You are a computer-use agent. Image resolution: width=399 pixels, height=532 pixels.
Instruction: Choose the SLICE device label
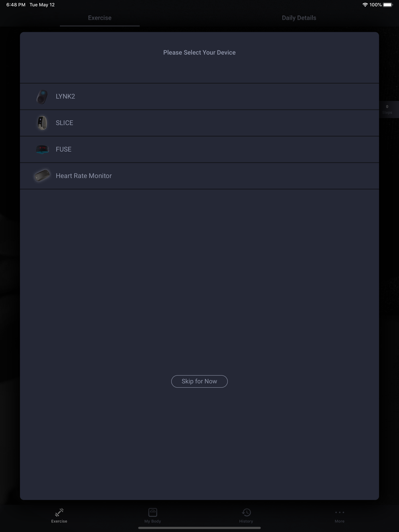pyautogui.click(x=64, y=123)
